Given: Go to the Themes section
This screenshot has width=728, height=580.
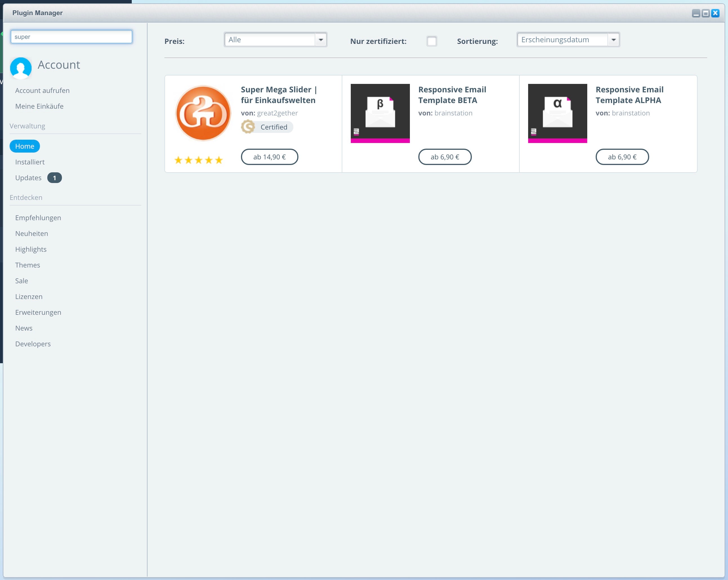Looking at the screenshot, I should 27,265.
